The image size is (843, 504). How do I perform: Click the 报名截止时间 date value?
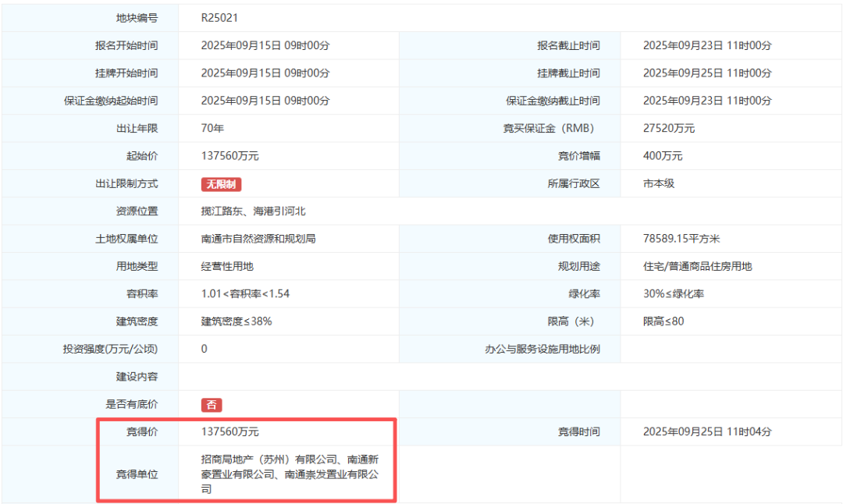[707, 46]
